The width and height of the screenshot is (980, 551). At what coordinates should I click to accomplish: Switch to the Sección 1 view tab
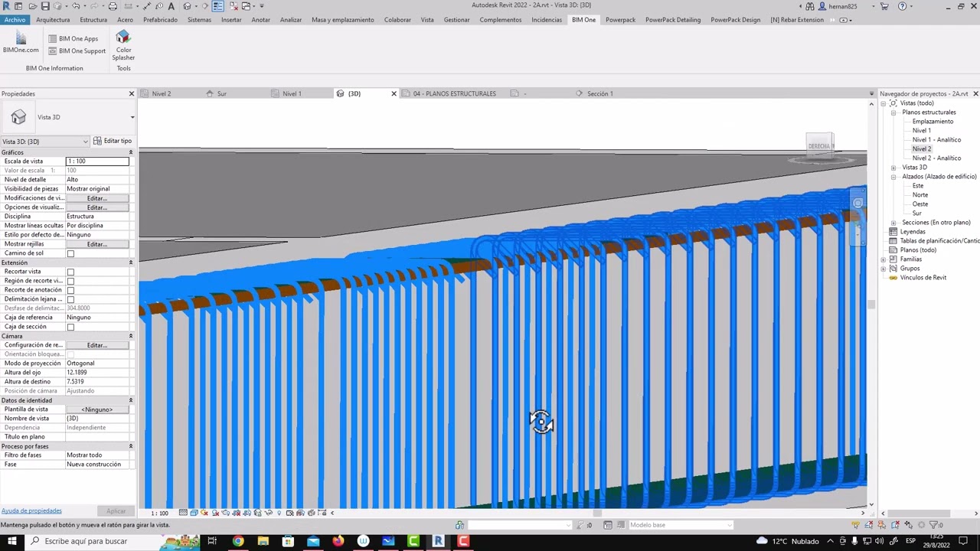pos(599,93)
